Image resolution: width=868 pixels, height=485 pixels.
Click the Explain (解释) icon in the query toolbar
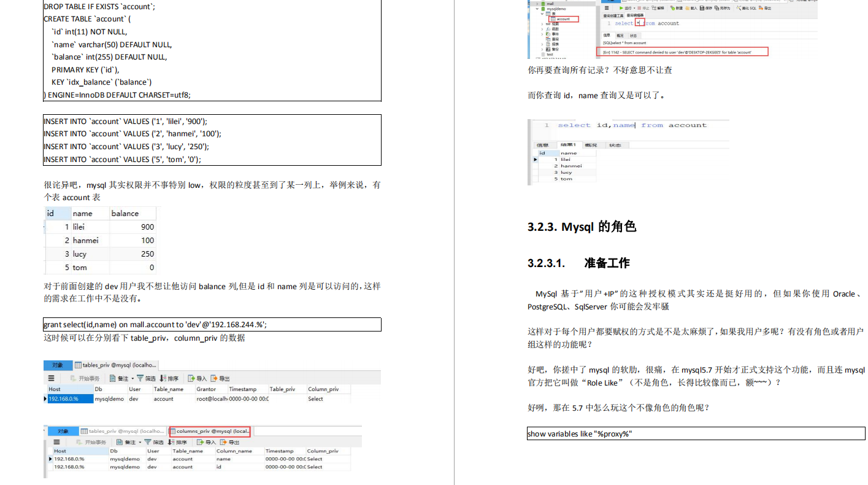[654, 8]
